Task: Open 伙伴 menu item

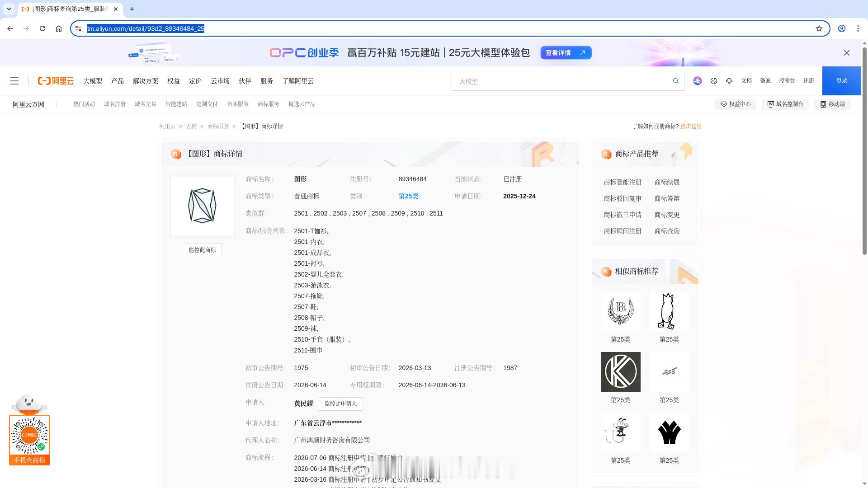Action: pyautogui.click(x=245, y=81)
